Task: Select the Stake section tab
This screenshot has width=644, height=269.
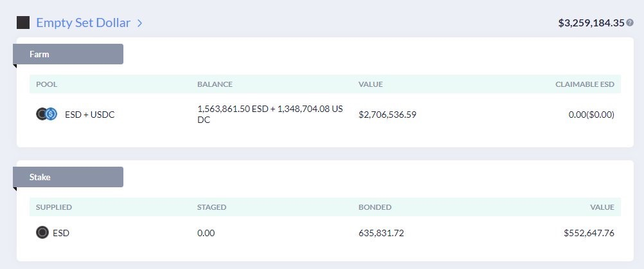Action: click(68, 177)
